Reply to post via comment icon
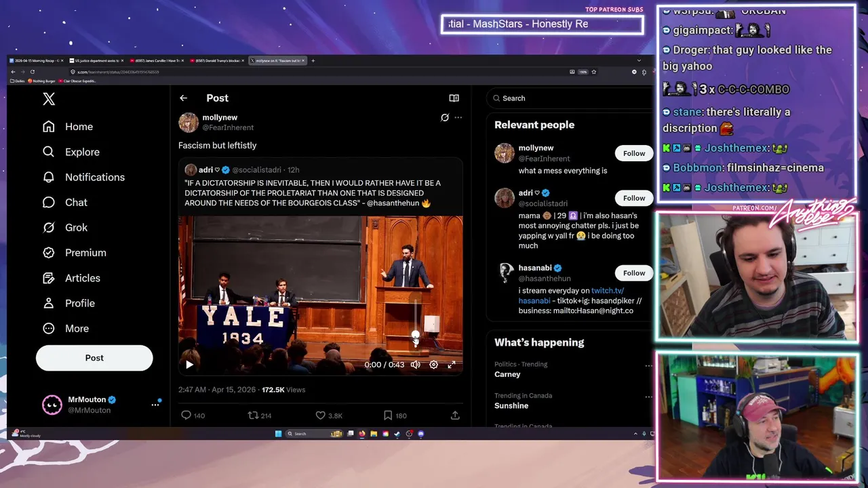 click(x=186, y=415)
